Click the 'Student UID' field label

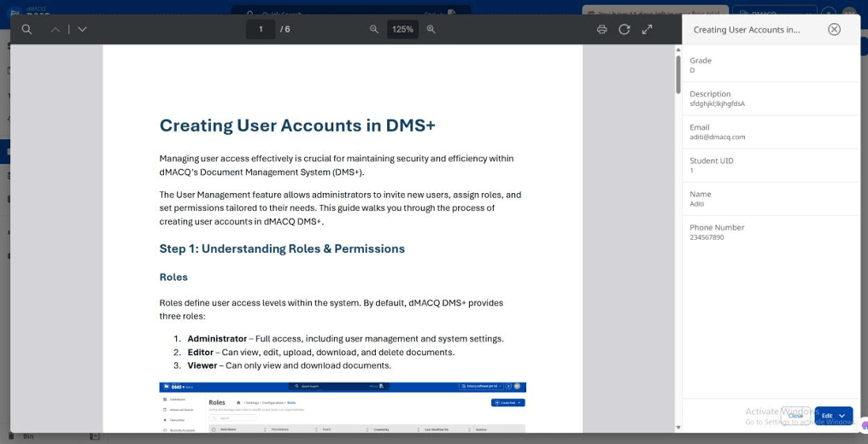pos(712,161)
